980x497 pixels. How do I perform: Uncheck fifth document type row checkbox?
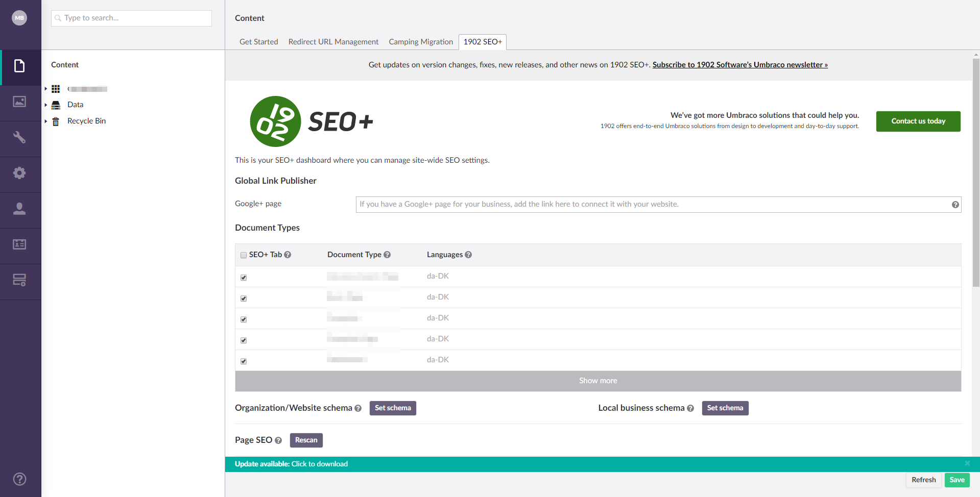(244, 361)
